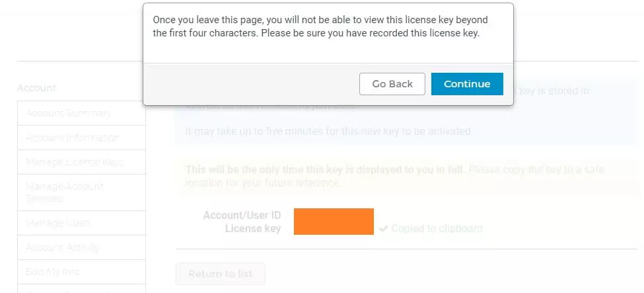Open Account Summary in the sidebar

68,113
